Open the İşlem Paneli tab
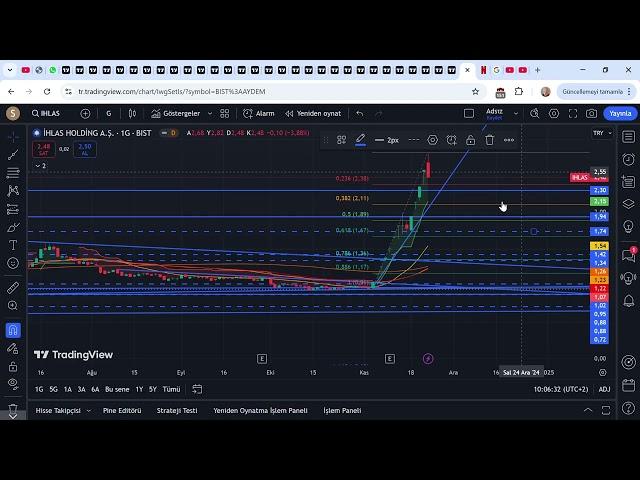The width and height of the screenshot is (640, 480). pyautogui.click(x=342, y=411)
